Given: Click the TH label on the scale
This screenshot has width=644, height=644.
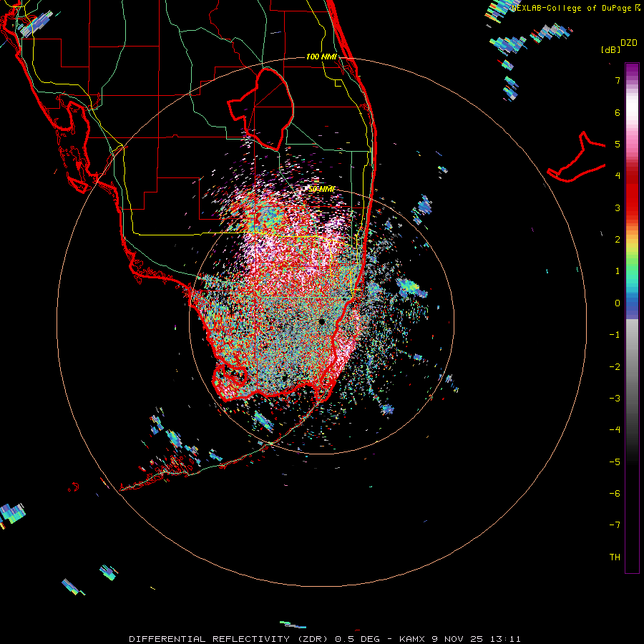Looking at the screenshot, I should 615,557.
